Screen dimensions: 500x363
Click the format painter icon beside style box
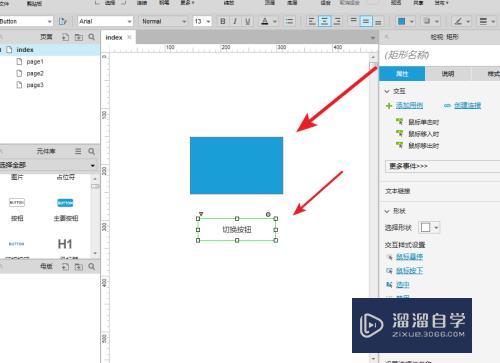coord(62,21)
